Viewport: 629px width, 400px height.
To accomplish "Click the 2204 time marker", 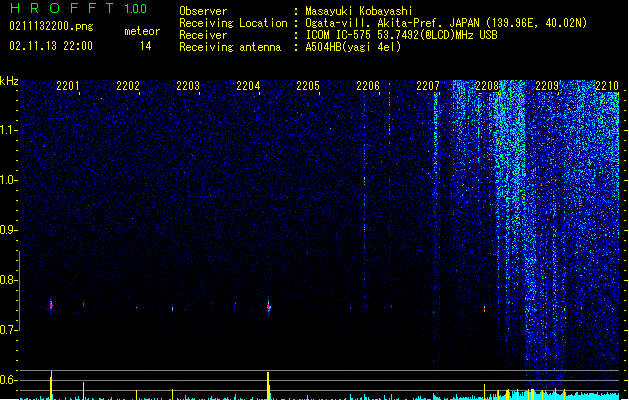I will pos(248,85).
